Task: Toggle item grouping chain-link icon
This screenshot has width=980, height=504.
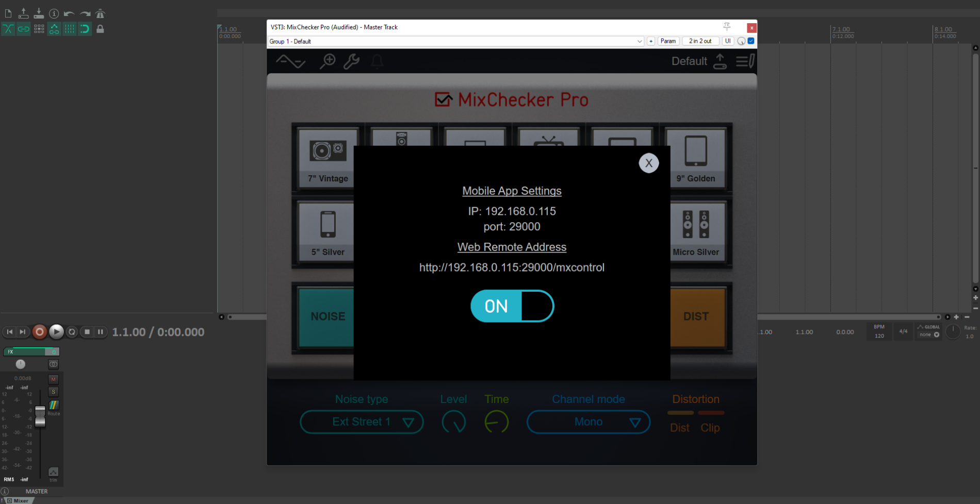Action: [x=23, y=29]
